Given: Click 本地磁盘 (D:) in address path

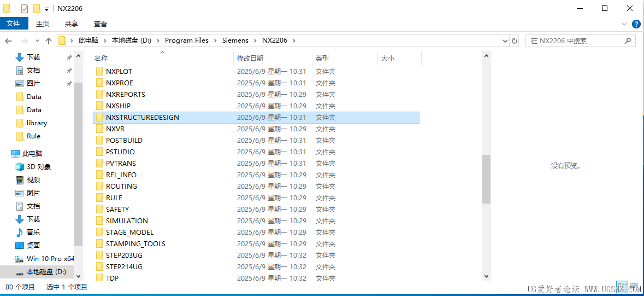Looking at the screenshot, I should pyautogui.click(x=132, y=40).
